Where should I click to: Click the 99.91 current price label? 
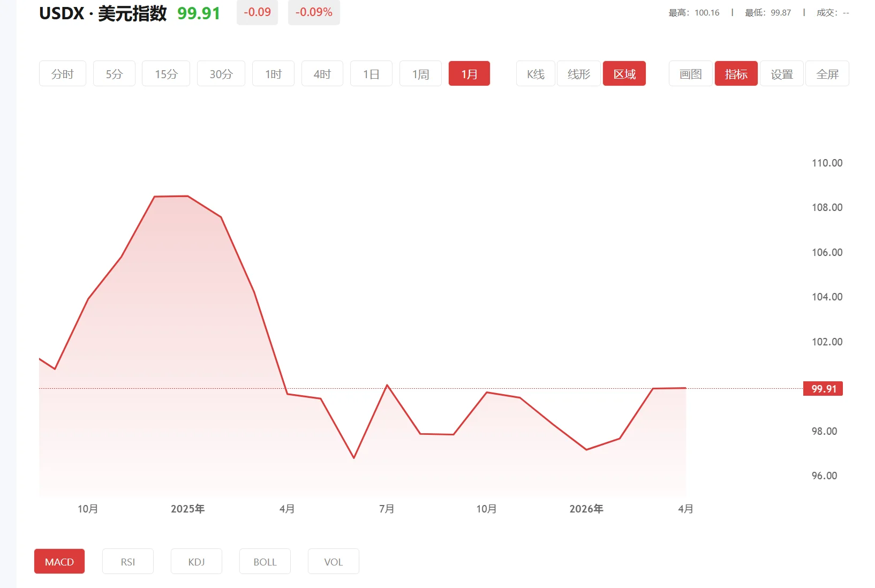[x=823, y=389]
